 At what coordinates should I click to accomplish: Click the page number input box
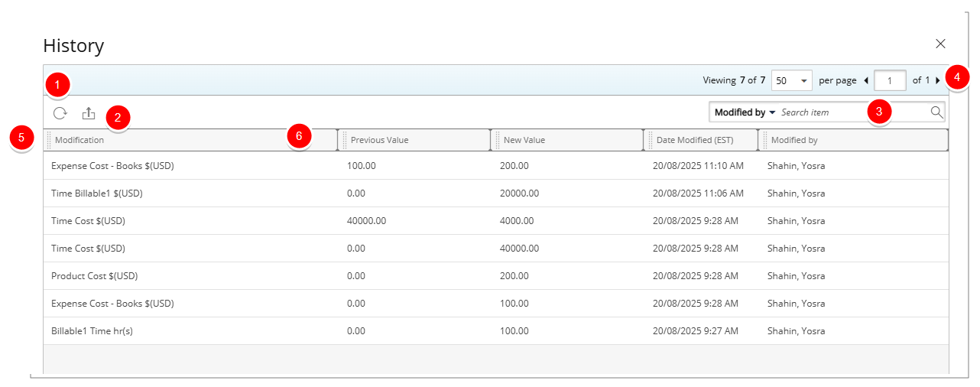[x=890, y=80]
